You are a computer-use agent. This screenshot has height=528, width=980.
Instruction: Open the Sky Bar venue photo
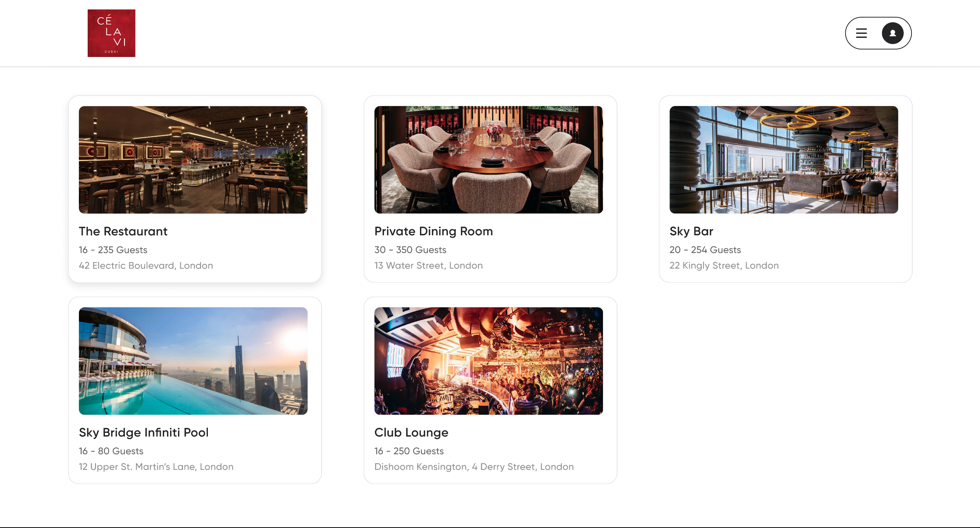pos(784,160)
